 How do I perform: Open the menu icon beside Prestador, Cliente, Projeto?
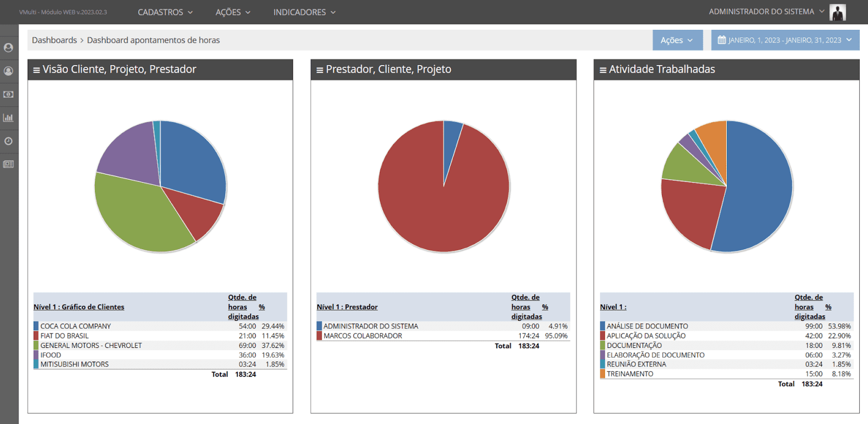320,70
